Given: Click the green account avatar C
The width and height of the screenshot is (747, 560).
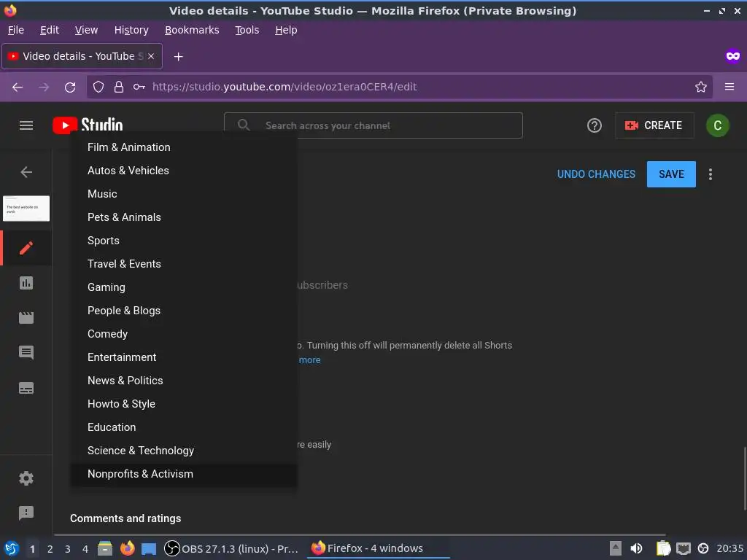Looking at the screenshot, I should click(718, 125).
